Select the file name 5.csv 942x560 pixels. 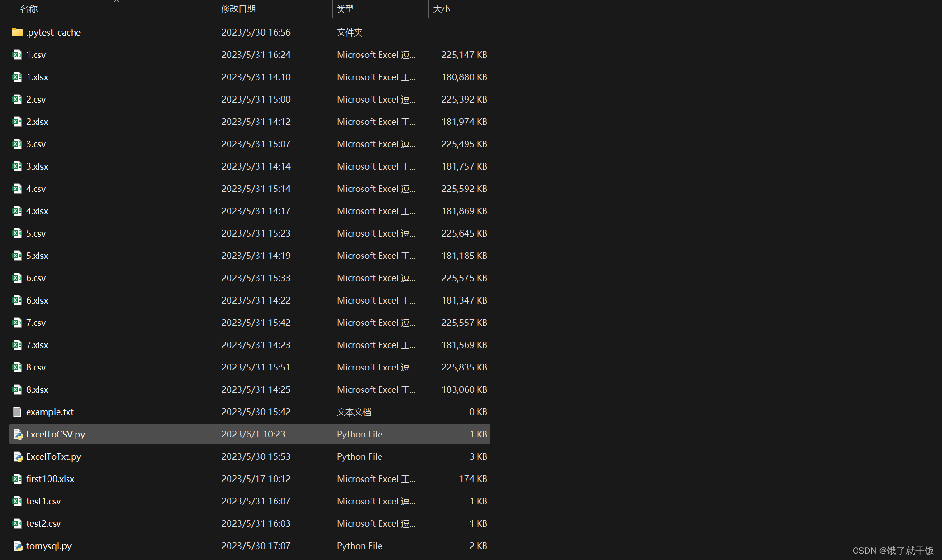point(36,233)
